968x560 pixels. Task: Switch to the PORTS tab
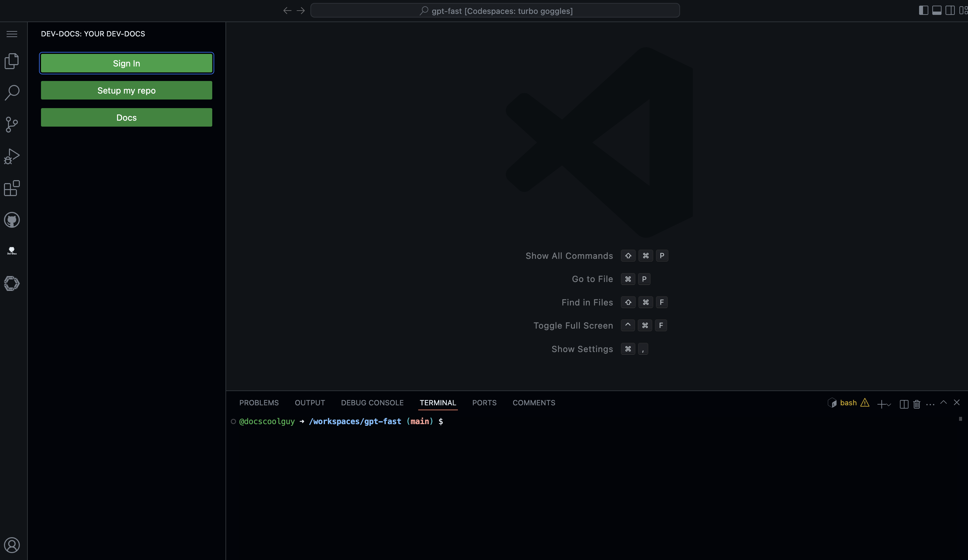tap(484, 403)
